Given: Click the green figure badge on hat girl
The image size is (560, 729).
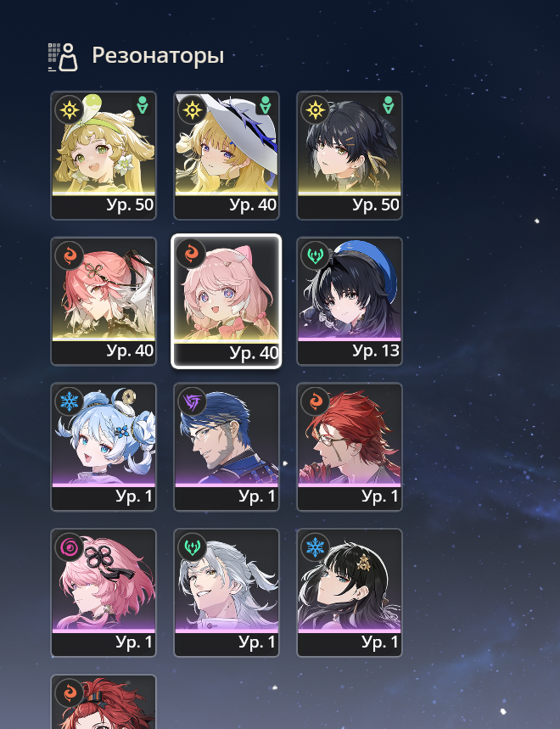Looking at the screenshot, I should tap(266, 105).
